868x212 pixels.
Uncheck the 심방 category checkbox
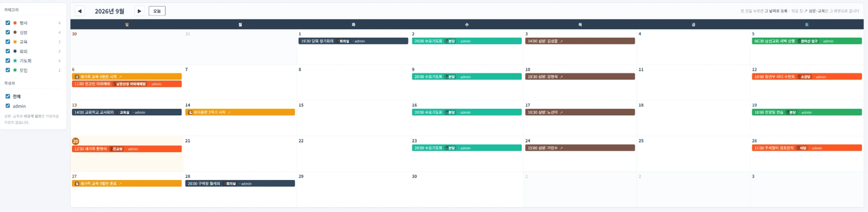tap(8, 32)
